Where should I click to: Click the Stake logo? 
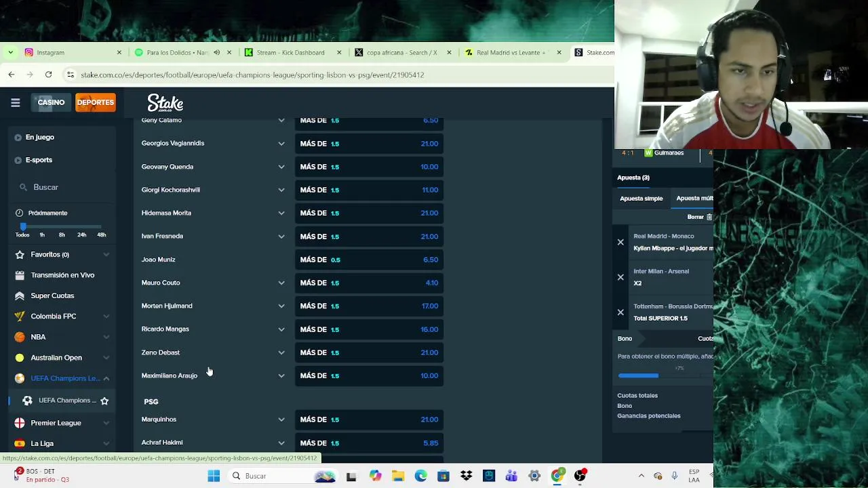click(x=165, y=103)
